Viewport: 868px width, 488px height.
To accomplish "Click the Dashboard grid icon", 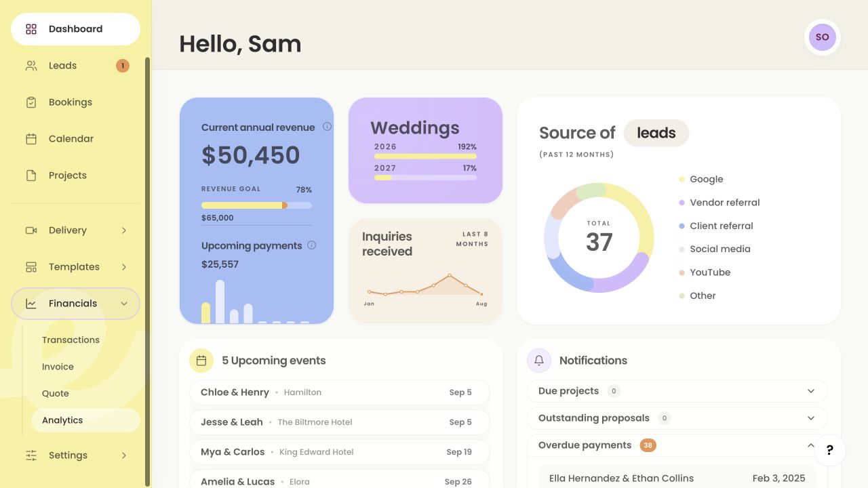I will pyautogui.click(x=31, y=29).
